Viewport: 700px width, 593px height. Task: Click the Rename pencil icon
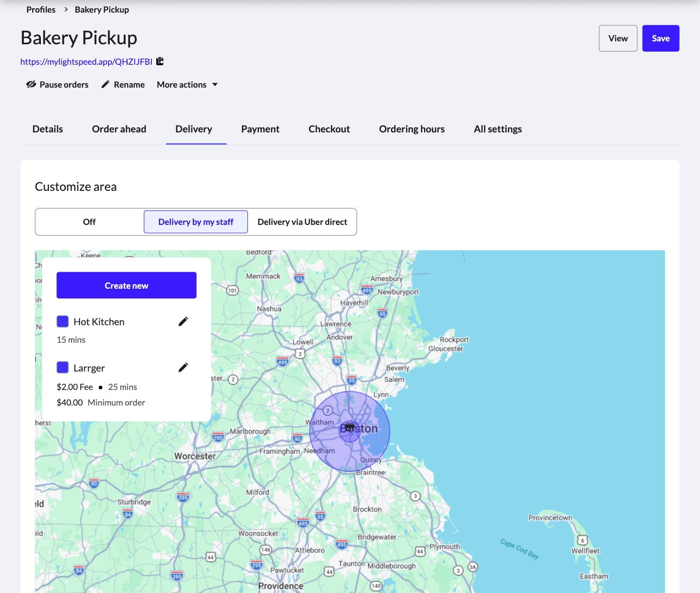105,84
